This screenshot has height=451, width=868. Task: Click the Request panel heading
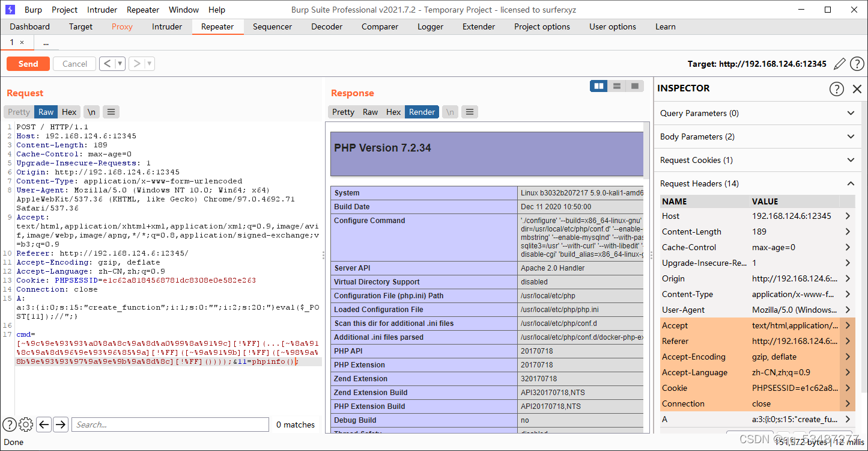(x=25, y=93)
